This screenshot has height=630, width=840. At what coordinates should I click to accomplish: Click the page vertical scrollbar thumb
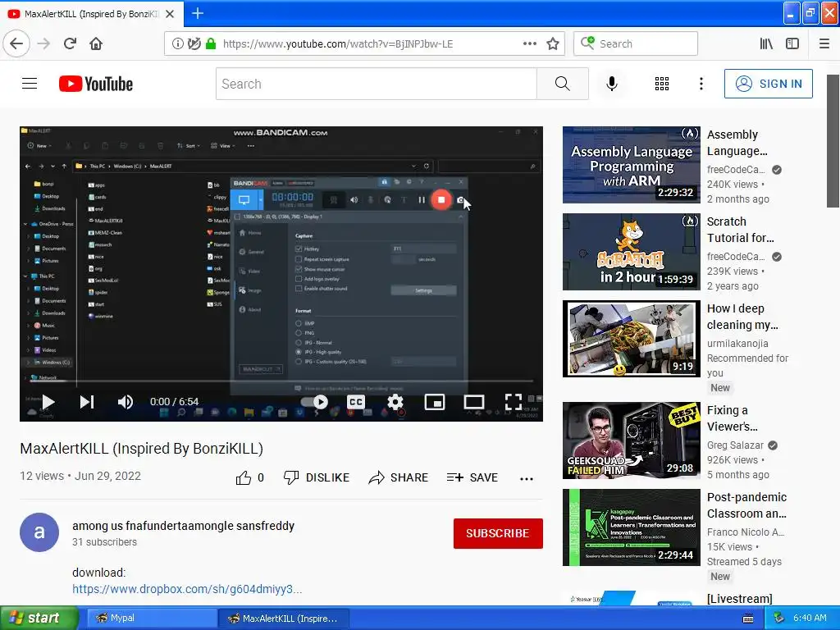click(x=833, y=141)
